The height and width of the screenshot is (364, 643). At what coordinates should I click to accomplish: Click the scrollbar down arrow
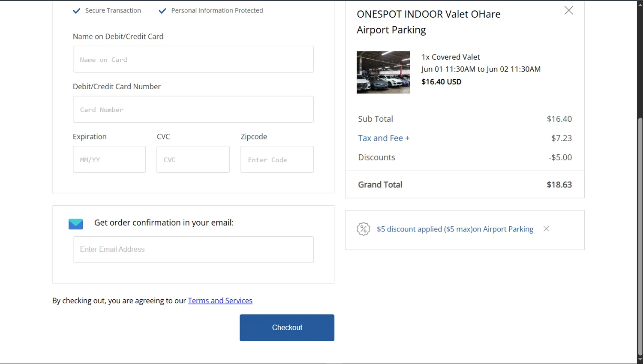[x=640, y=360]
